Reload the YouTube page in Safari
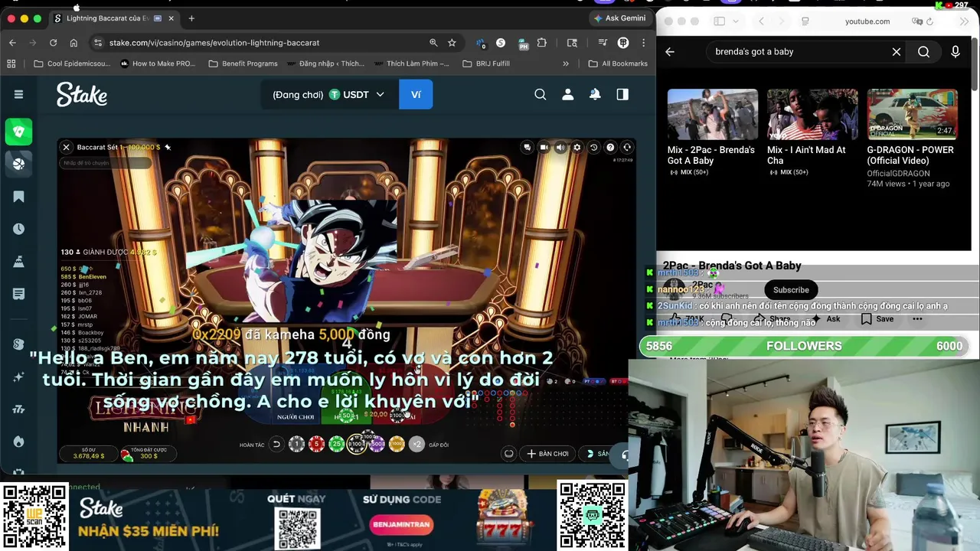 coord(929,21)
